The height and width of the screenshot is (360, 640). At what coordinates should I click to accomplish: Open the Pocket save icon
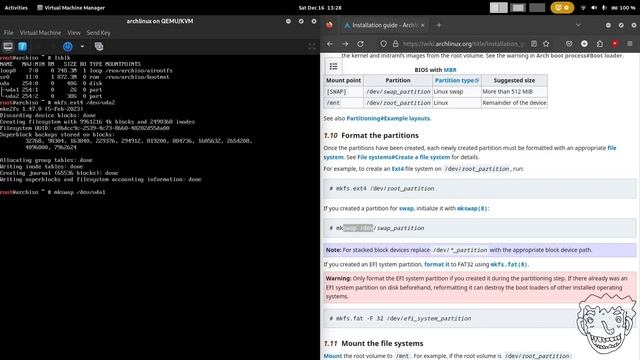coord(569,44)
